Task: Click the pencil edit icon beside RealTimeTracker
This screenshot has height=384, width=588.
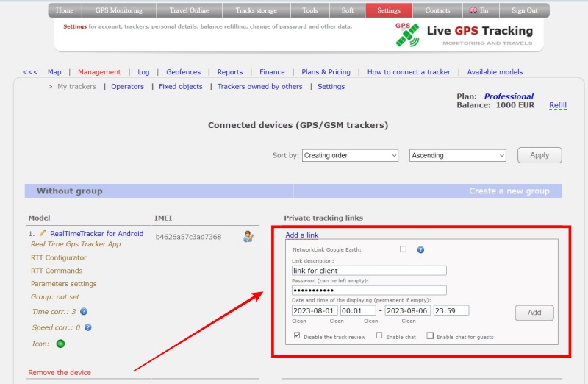Action: click(x=43, y=233)
